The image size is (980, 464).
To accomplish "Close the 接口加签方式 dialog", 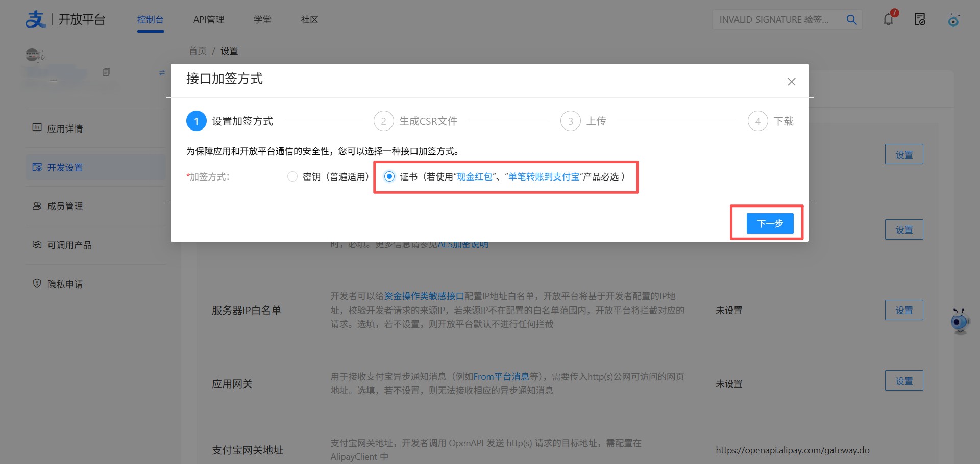I will 792,82.
